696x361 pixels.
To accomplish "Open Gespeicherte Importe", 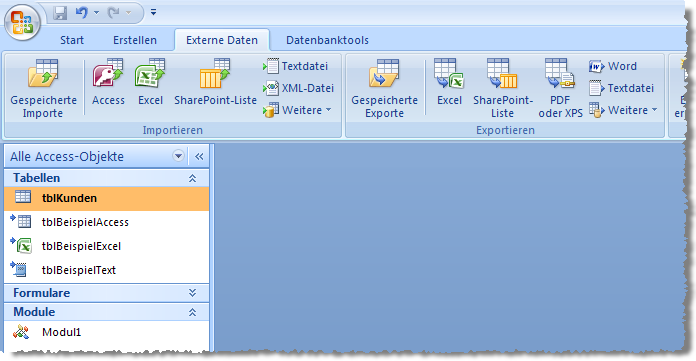I will point(43,88).
